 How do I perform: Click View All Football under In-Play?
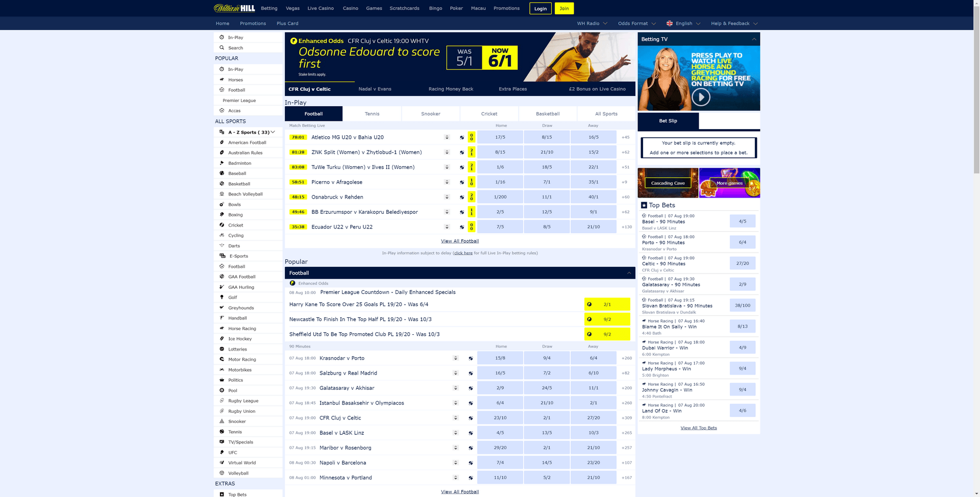(x=460, y=241)
